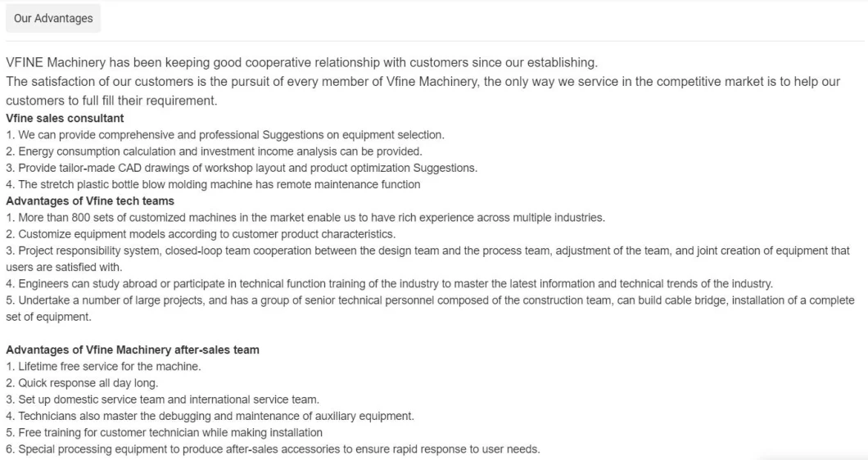Open the Our Advantages tab

tap(53, 18)
